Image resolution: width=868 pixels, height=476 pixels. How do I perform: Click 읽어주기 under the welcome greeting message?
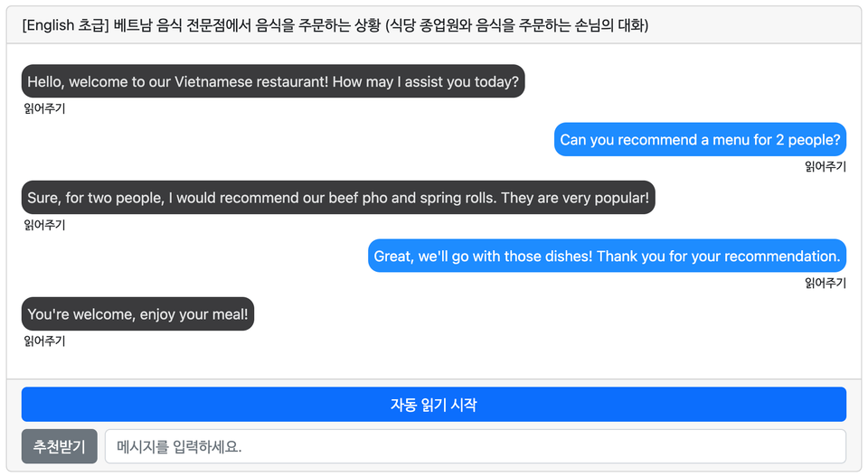click(44, 109)
